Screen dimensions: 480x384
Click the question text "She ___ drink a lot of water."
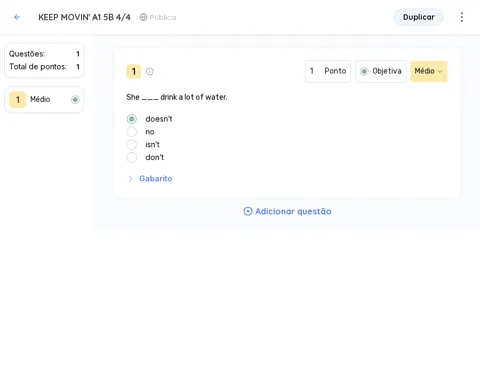click(x=177, y=97)
